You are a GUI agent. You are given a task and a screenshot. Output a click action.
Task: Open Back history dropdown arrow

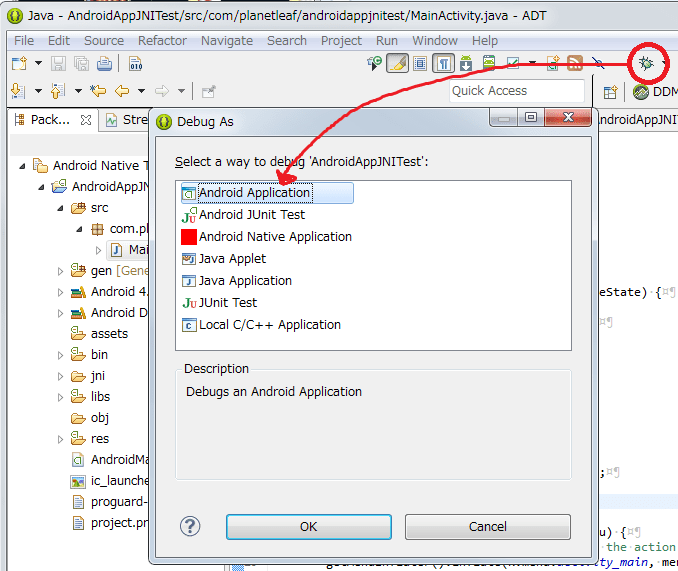coord(141,91)
